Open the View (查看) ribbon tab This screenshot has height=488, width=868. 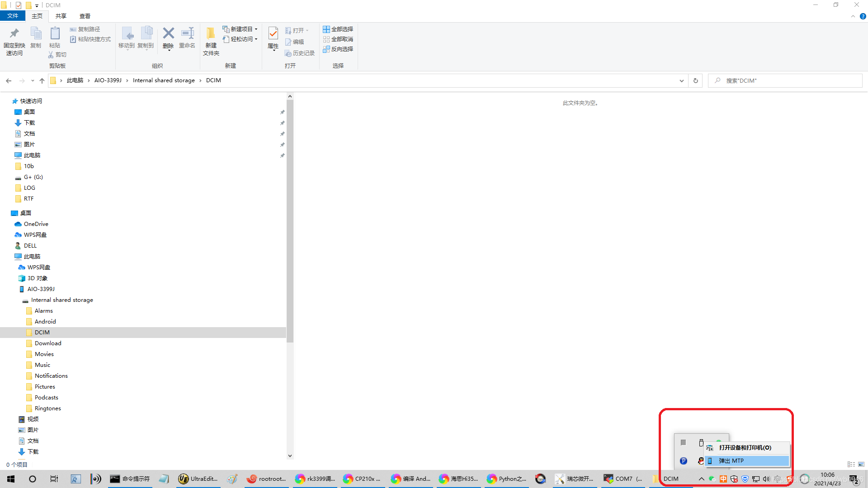(x=85, y=16)
